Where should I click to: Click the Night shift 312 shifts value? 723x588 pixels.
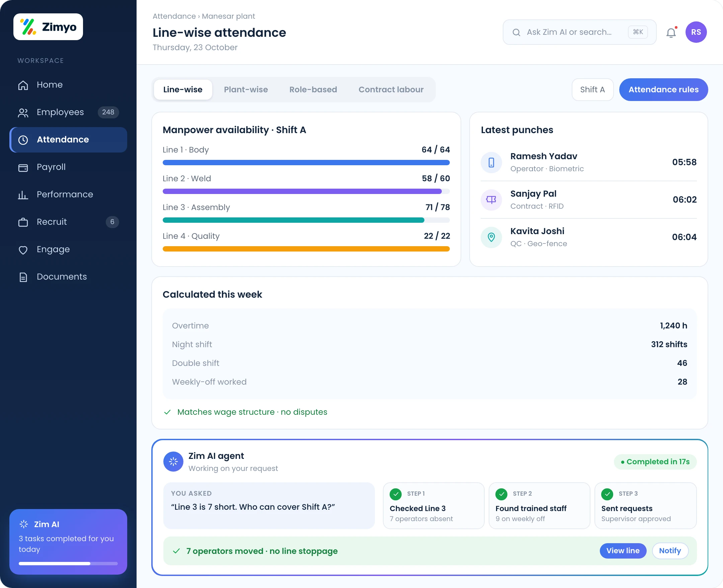(x=669, y=345)
